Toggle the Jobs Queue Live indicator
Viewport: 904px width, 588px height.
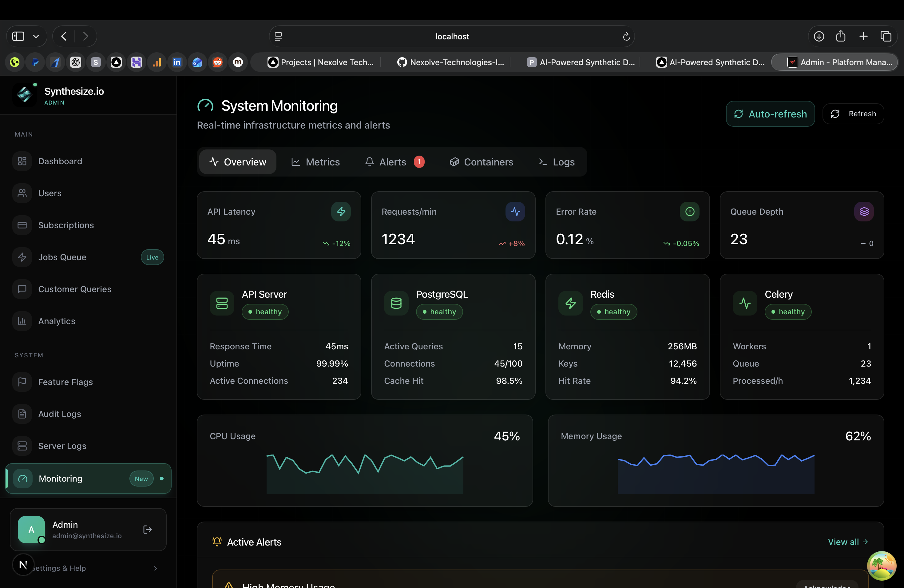152,257
